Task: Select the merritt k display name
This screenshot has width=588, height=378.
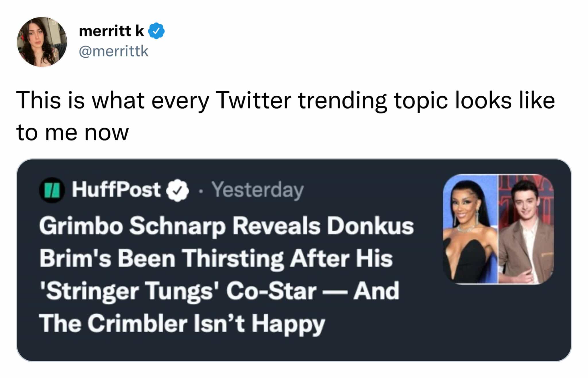Action: point(111,31)
